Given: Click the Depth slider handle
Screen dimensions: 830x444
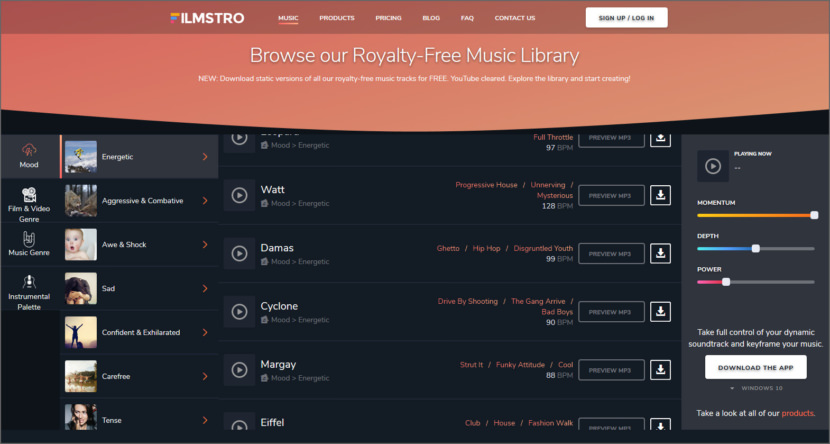Looking at the screenshot, I should [756, 249].
